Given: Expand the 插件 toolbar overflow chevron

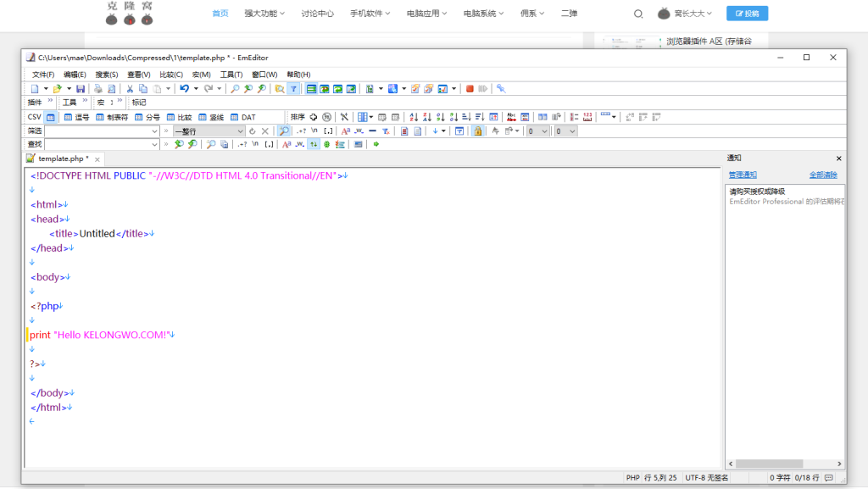Looking at the screenshot, I should [50, 101].
